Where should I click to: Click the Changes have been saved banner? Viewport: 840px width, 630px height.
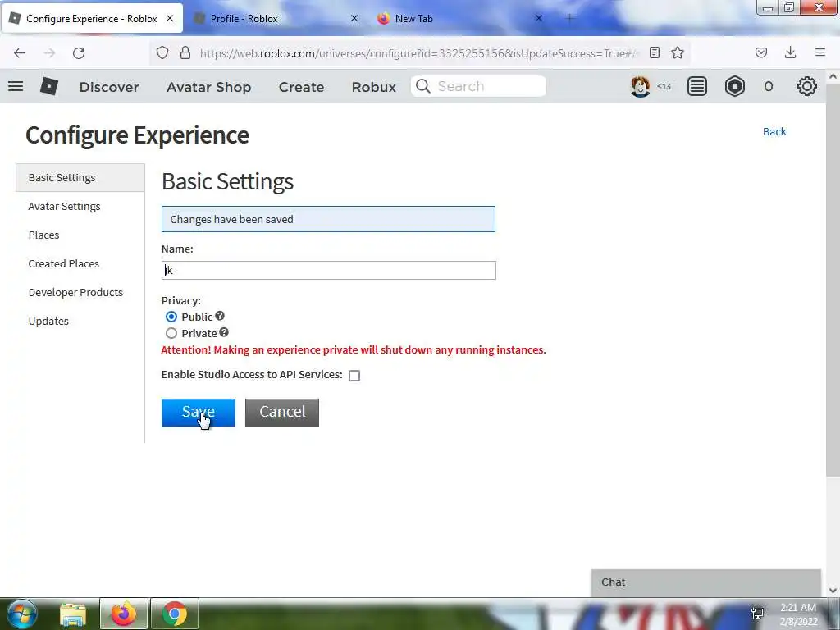point(328,219)
